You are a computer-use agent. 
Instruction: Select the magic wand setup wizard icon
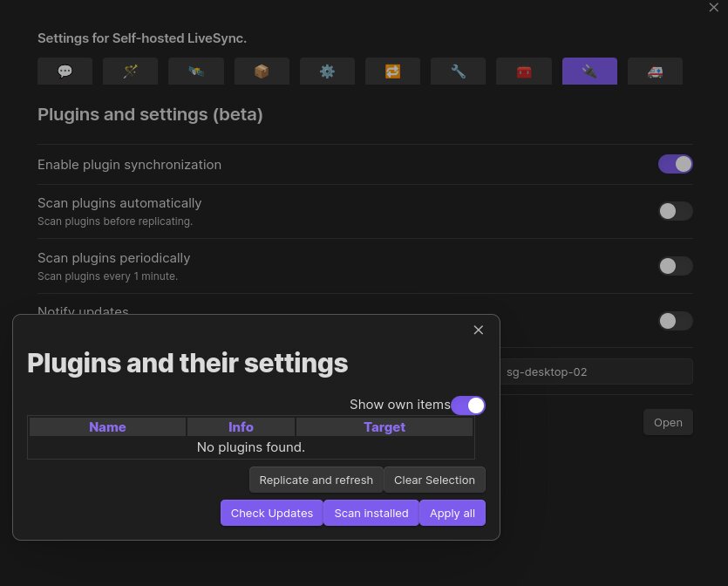pos(130,71)
